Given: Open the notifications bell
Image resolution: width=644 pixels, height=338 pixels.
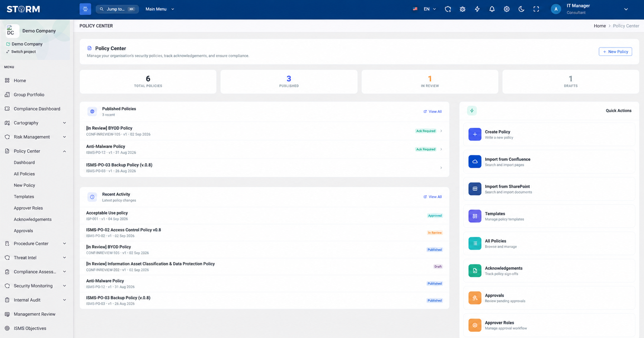Looking at the screenshot, I should (492, 9).
